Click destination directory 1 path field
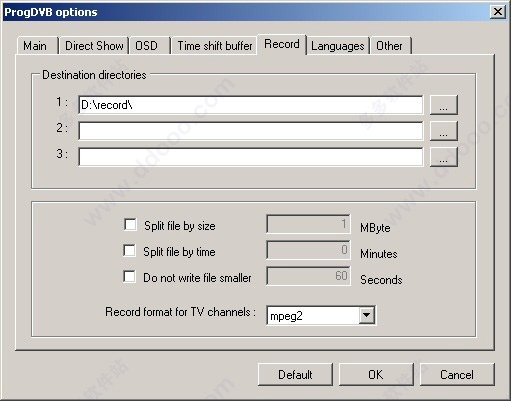 point(251,105)
